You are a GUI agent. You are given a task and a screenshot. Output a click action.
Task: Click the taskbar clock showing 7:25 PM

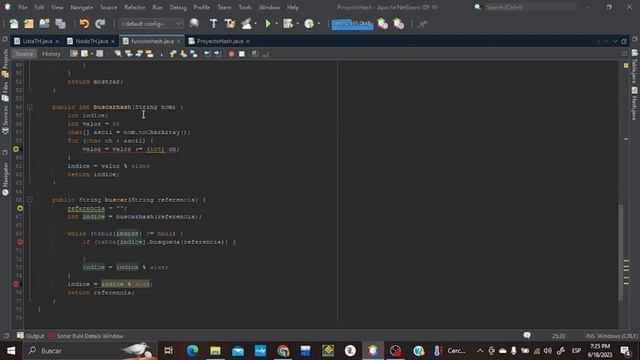600,351
